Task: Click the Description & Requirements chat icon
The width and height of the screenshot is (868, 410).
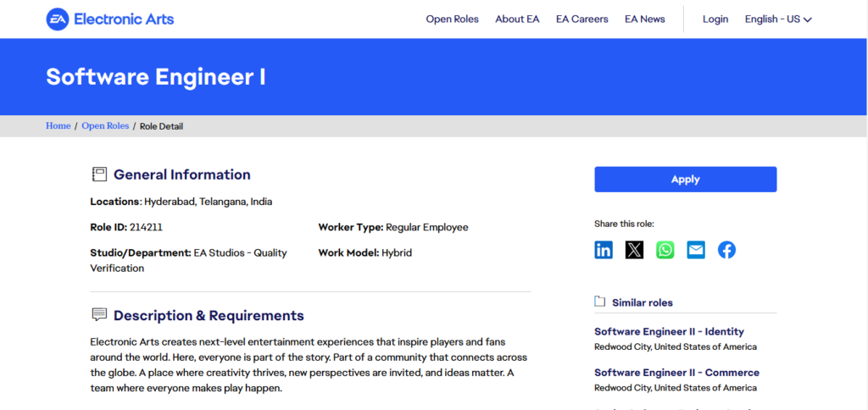Action: 98,315
